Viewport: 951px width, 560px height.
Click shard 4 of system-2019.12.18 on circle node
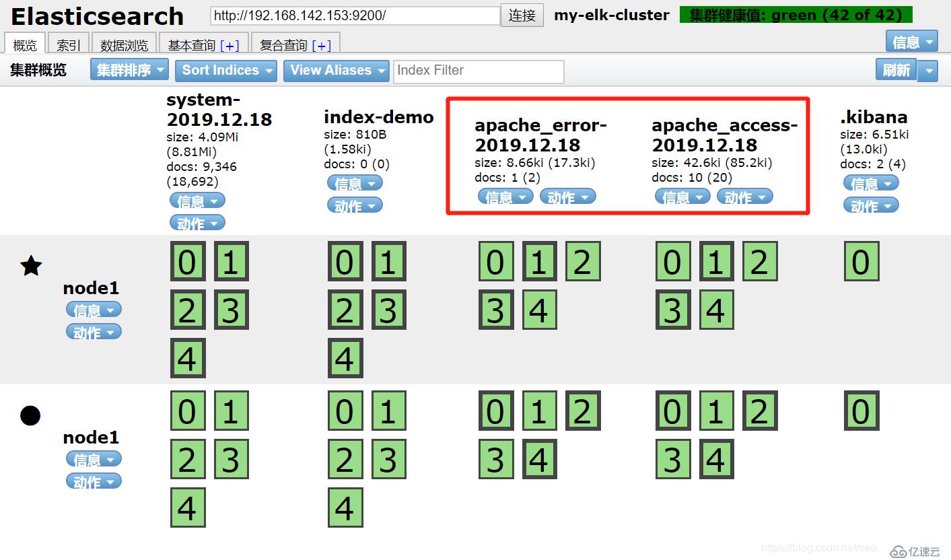coord(188,508)
